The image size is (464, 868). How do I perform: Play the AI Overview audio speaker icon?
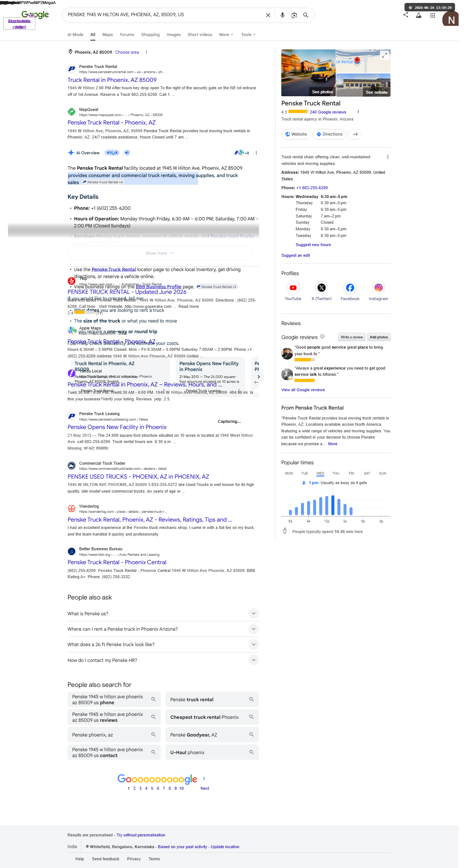[127, 153]
